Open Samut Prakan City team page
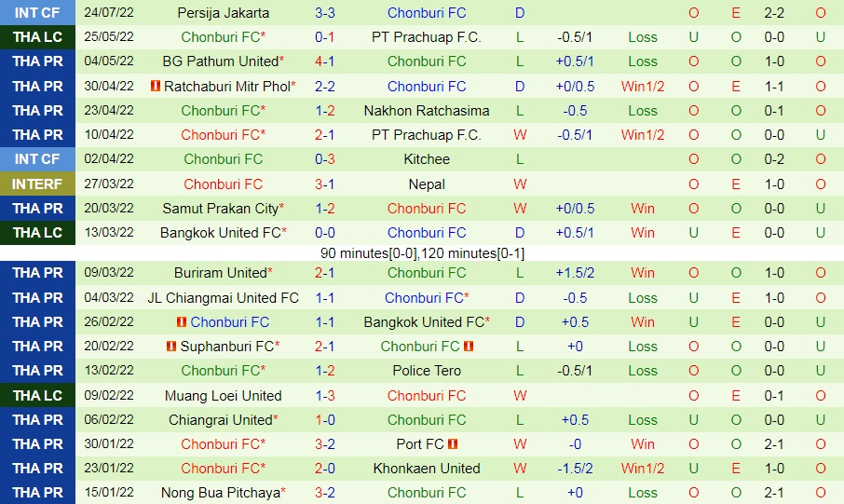This screenshot has width=844, height=504. pos(220,209)
